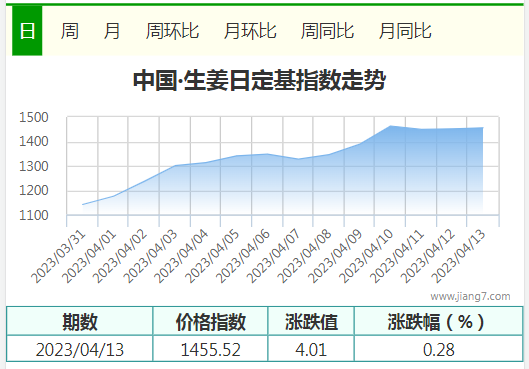
Task: Select the 日 daily tab
Action: click(27, 31)
